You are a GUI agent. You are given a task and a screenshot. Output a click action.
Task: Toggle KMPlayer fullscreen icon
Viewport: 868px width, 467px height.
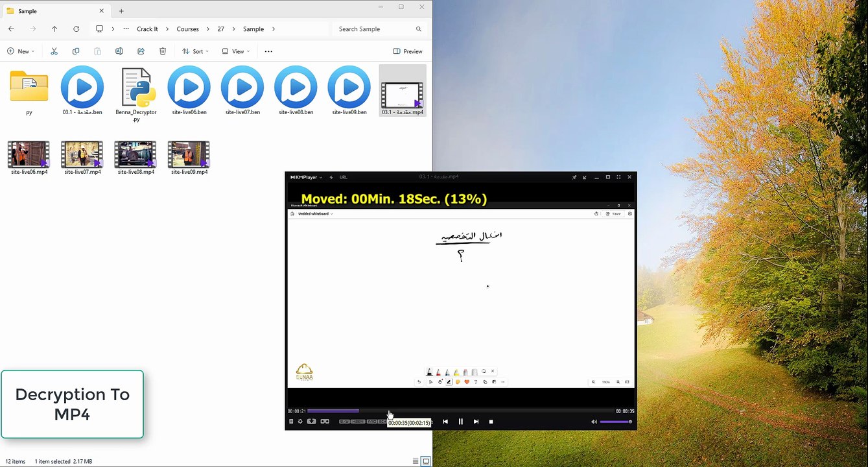tap(618, 177)
